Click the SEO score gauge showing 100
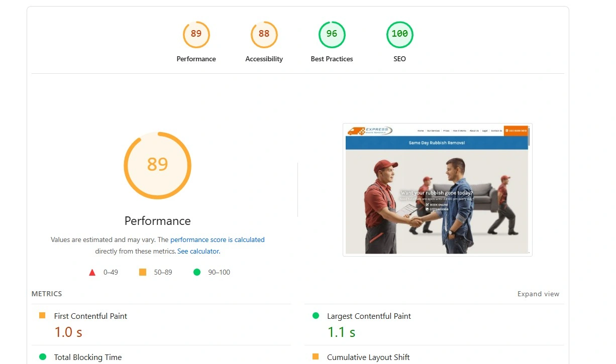Image resolution: width=616 pixels, height=364 pixels. point(399,34)
